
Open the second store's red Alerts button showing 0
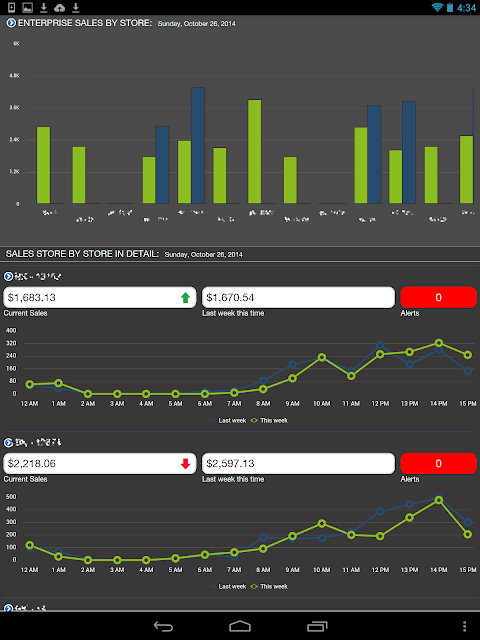tap(438, 463)
